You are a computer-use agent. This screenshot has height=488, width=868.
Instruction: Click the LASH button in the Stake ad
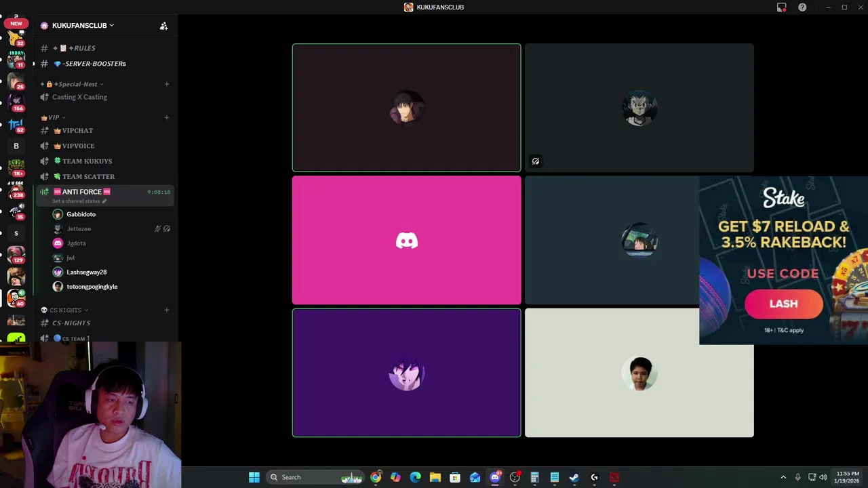click(x=783, y=304)
